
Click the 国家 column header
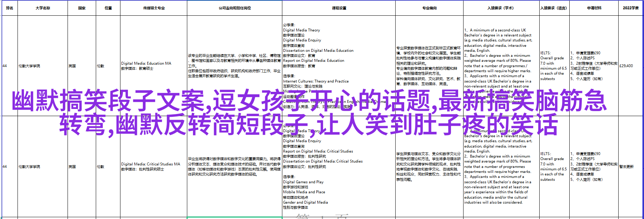point(82,8)
